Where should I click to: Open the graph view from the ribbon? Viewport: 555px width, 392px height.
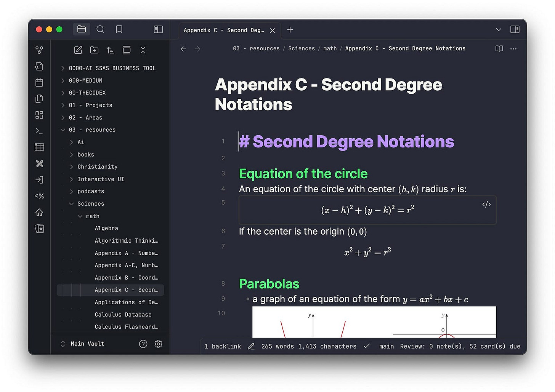click(39, 50)
